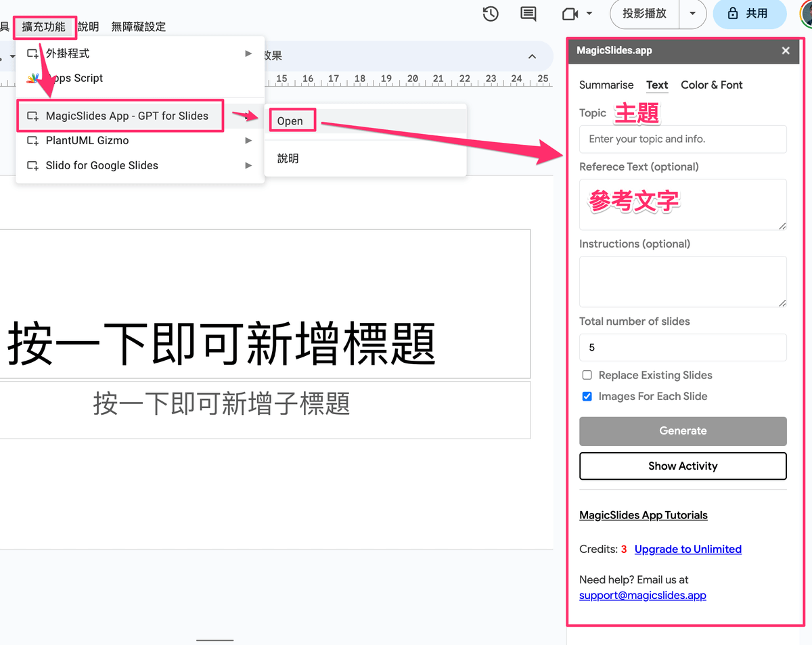Click the Credits: 3 text

click(x=603, y=550)
